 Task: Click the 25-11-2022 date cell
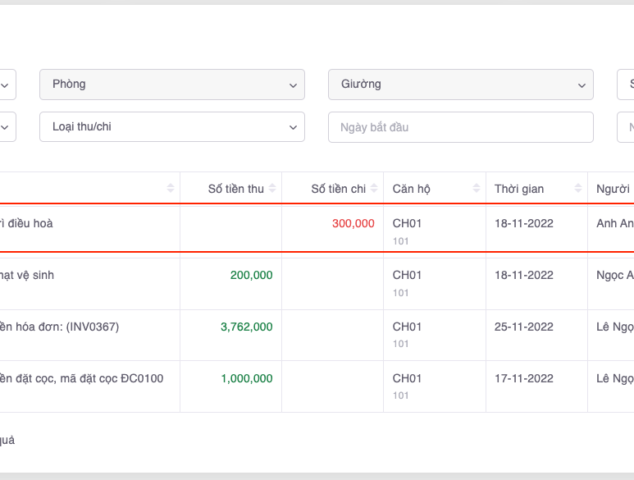[524, 326]
